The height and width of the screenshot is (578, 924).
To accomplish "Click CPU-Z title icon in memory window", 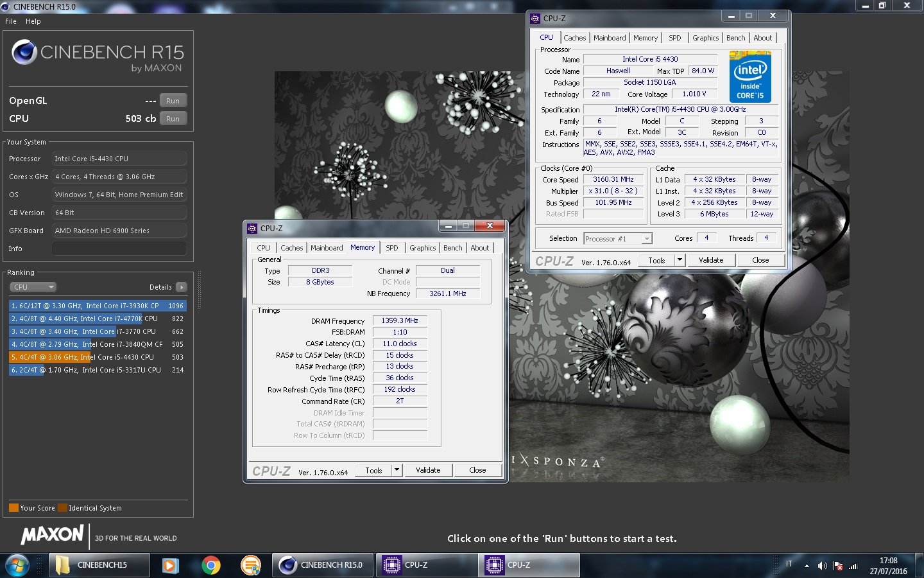I will tap(252, 229).
